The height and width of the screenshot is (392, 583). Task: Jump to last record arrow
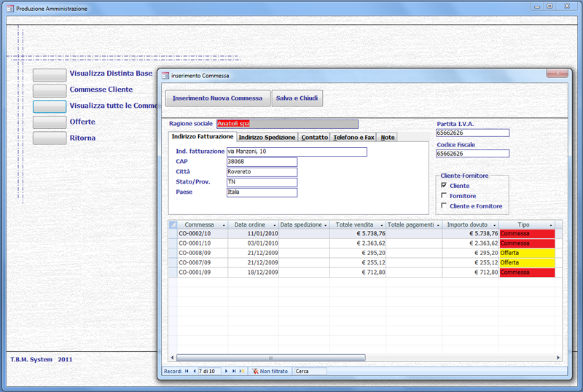click(x=234, y=371)
